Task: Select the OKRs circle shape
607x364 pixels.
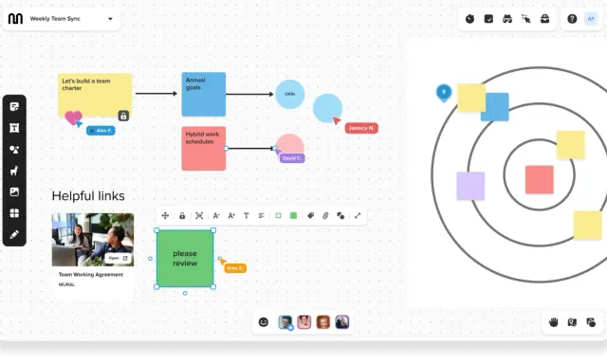Action: click(290, 94)
